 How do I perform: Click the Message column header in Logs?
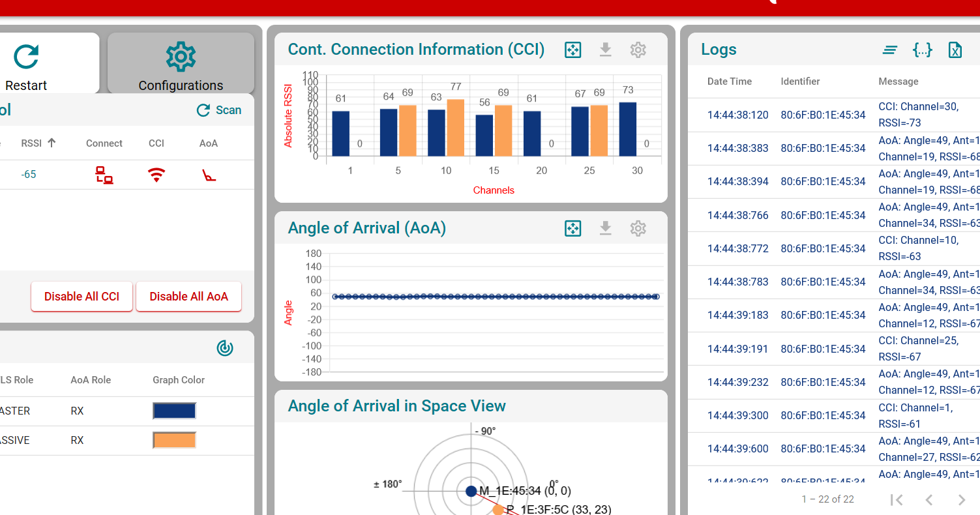tap(898, 81)
